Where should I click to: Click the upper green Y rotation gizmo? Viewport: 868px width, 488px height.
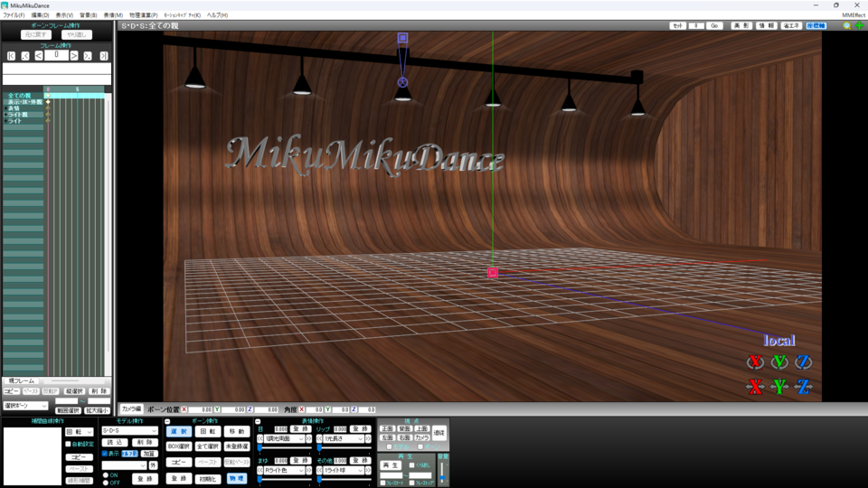click(x=779, y=361)
